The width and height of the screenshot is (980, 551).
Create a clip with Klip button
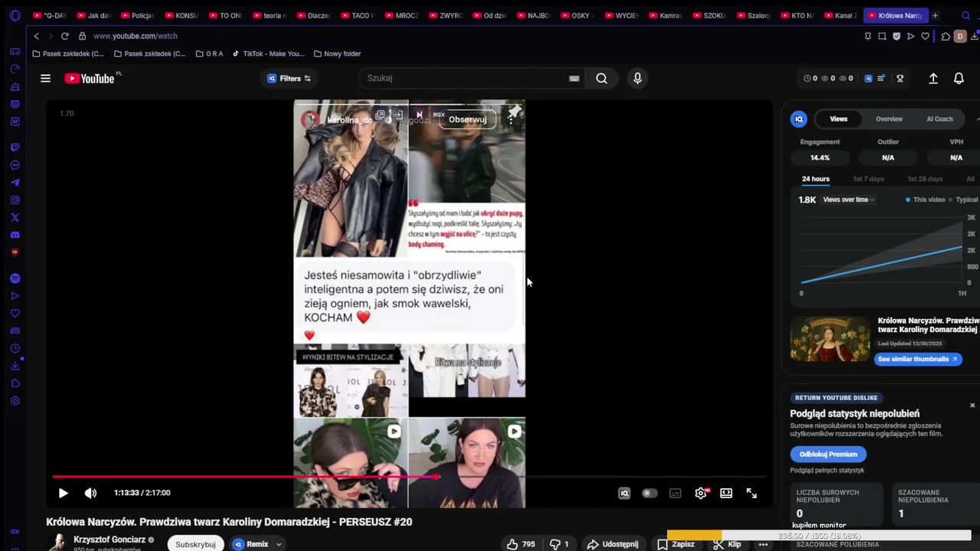pyautogui.click(x=727, y=544)
